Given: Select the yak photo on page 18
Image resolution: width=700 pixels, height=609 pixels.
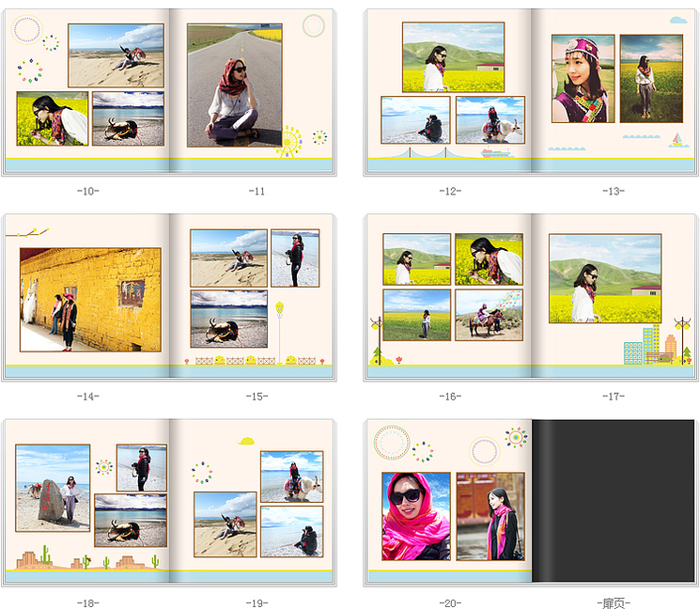Looking at the screenshot, I should (x=131, y=520).
